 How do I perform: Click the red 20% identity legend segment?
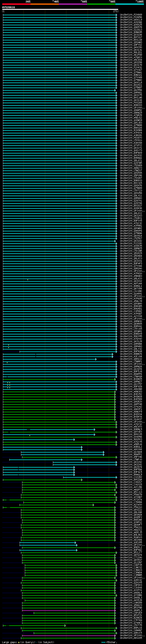click(16, 4)
